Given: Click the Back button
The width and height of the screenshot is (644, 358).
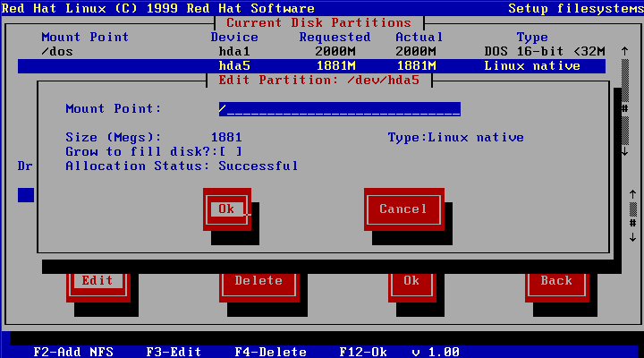Looking at the screenshot, I should click(x=555, y=280).
